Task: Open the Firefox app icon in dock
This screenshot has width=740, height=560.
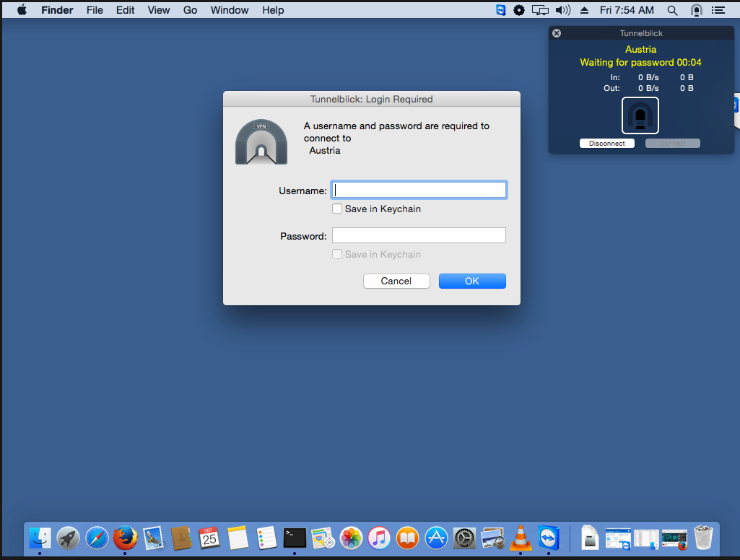Action: click(x=125, y=538)
